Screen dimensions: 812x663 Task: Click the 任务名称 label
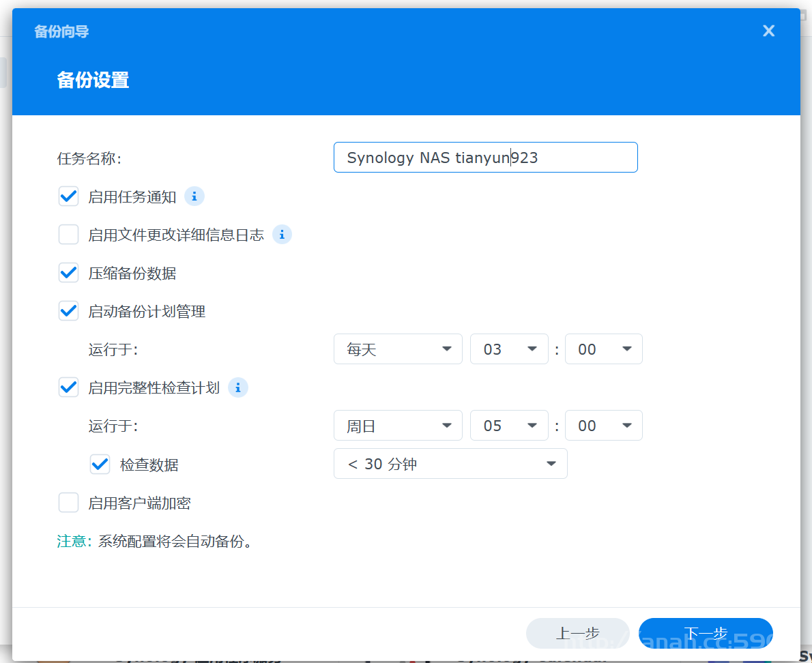(x=89, y=158)
